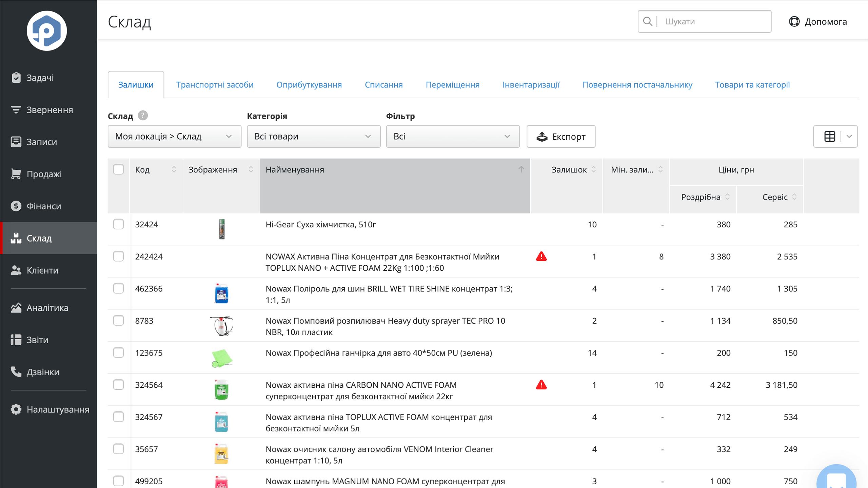Screen dimensions: 868x488
Task: Switch to Транспортні засоби tab
Action: 215,85
